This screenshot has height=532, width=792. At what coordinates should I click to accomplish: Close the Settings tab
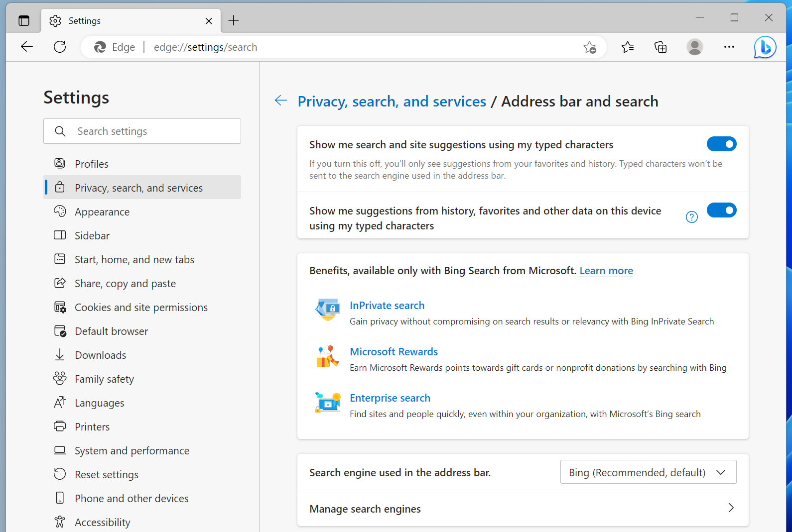[x=209, y=21]
